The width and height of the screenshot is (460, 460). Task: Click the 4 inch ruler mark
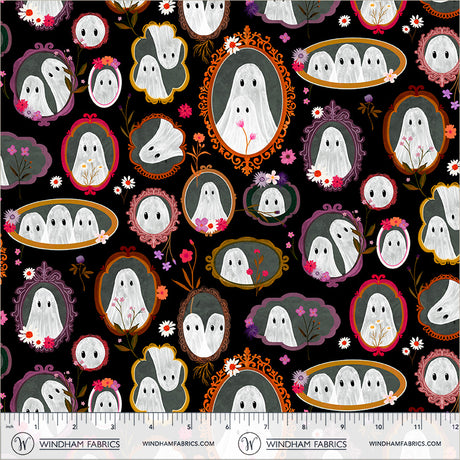tap(151, 427)
